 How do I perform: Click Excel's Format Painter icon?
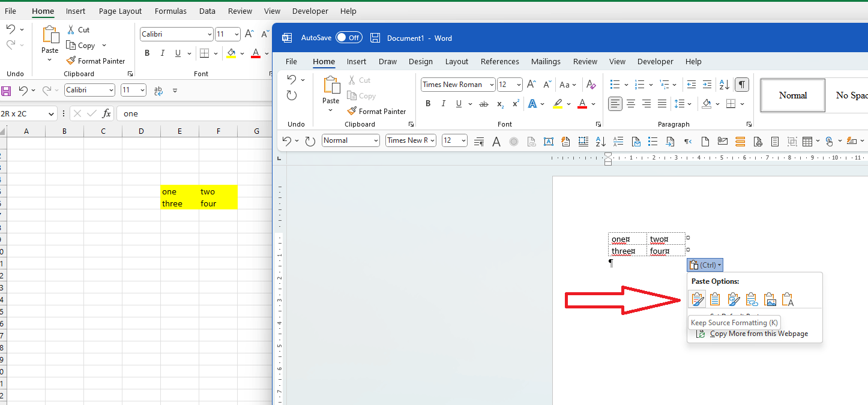(71, 61)
